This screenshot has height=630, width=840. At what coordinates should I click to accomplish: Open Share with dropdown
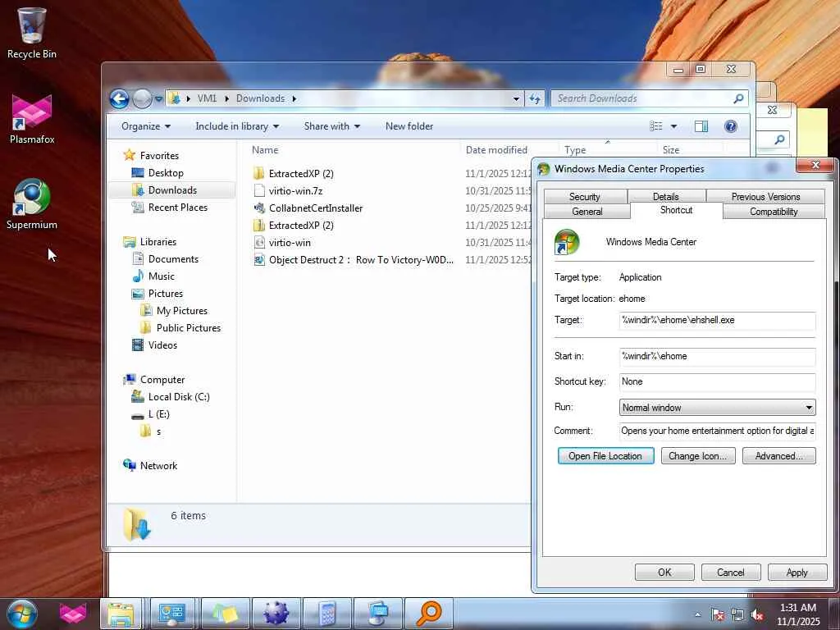(331, 126)
